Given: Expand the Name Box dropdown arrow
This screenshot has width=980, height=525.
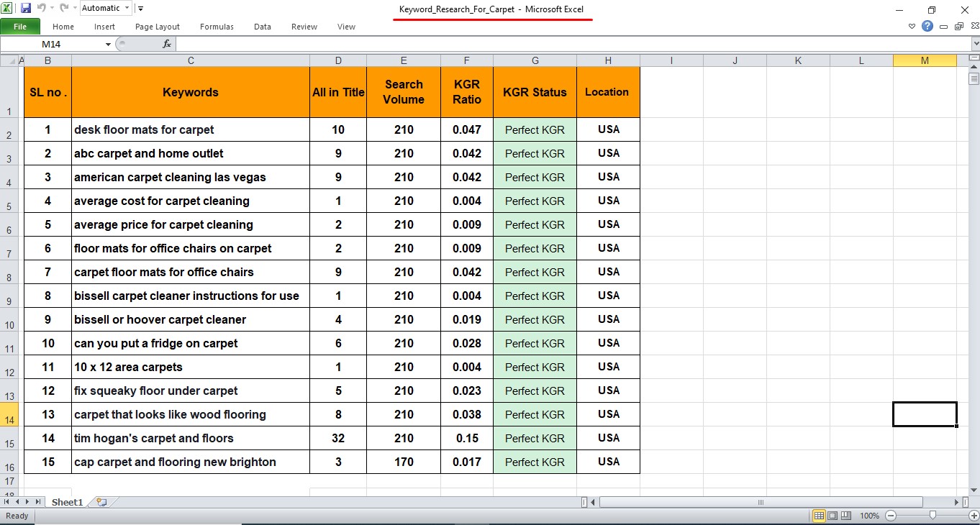Looking at the screenshot, I should pos(109,44).
